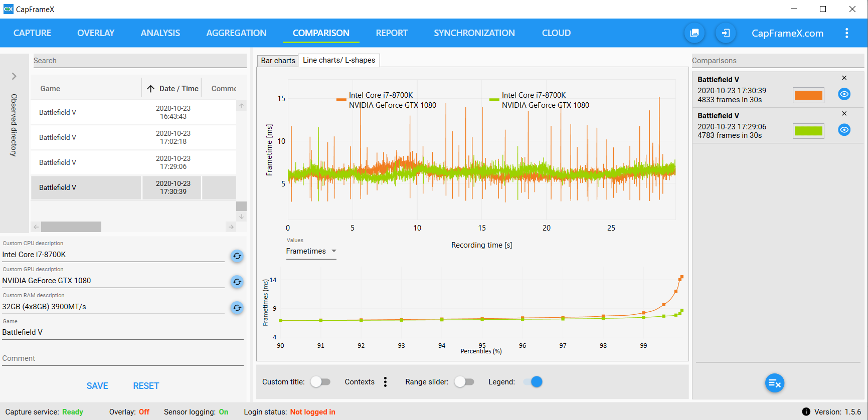
Task: Click the record list scroll up arrow
Action: [241, 106]
